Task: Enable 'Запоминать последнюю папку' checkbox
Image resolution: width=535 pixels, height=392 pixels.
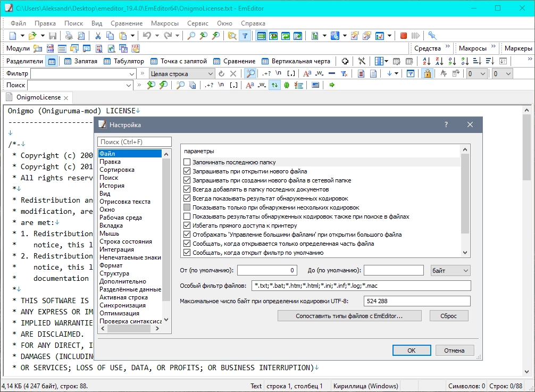Action: click(187, 162)
